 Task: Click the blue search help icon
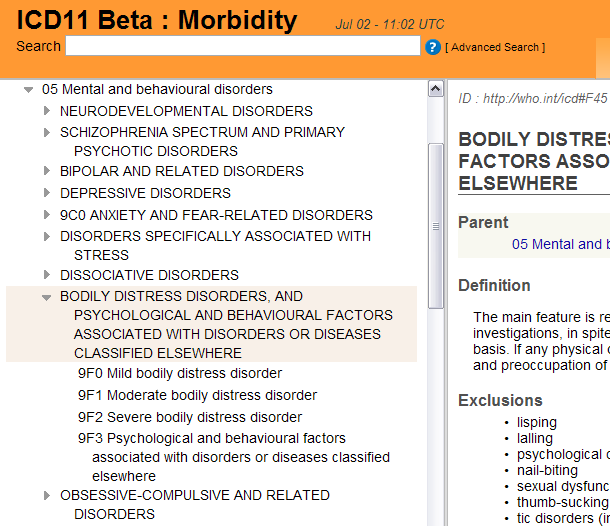coord(433,47)
